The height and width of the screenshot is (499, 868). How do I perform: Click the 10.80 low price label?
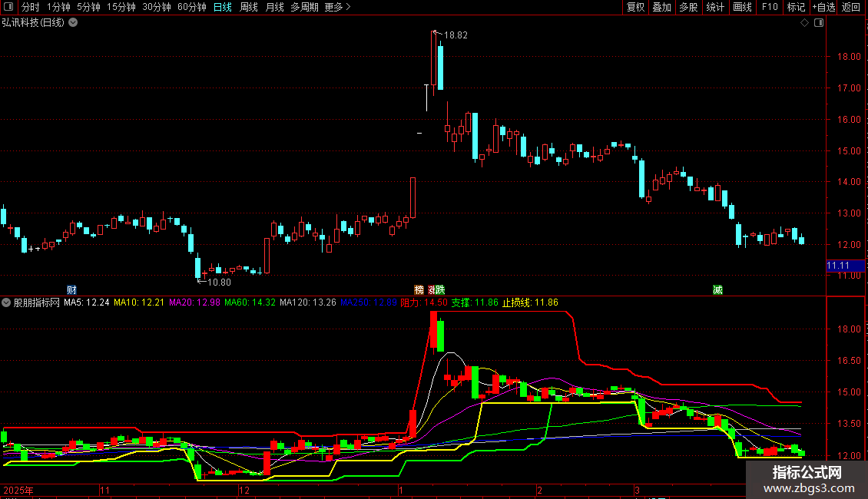coord(219,283)
